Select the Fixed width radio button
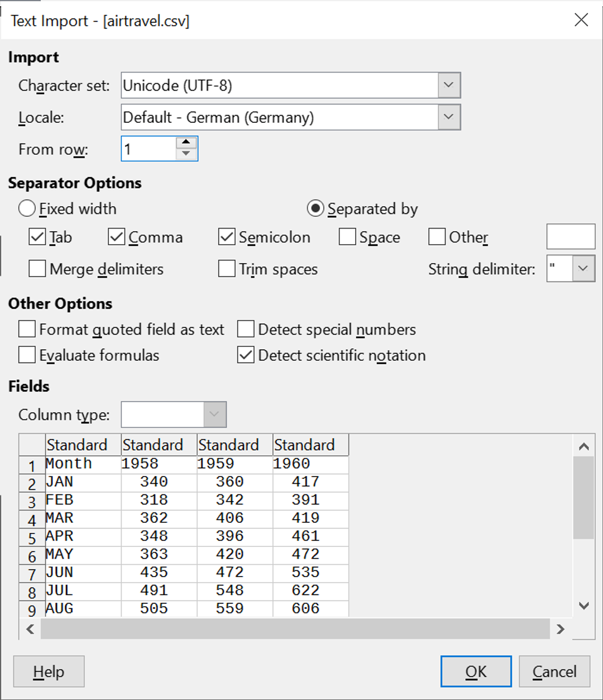This screenshot has width=603, height=700. (x=27, y=209)
